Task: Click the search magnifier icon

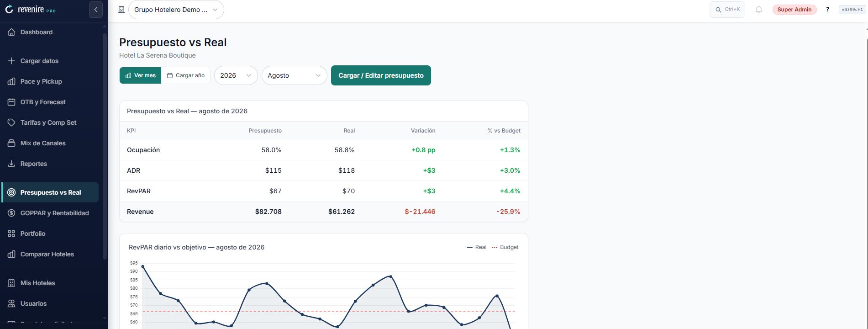Action: pos(718,10)
